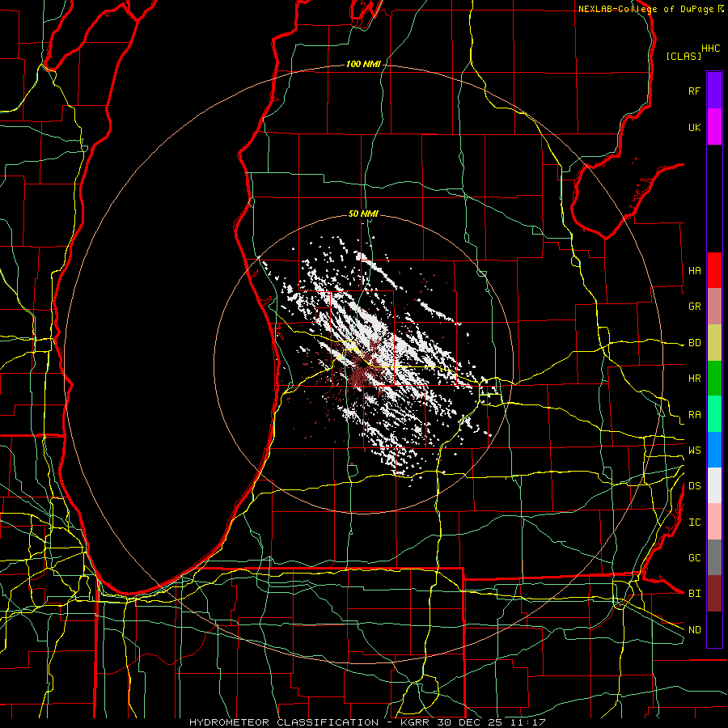Select the BD yellow legend swatch

coord(714,343)
